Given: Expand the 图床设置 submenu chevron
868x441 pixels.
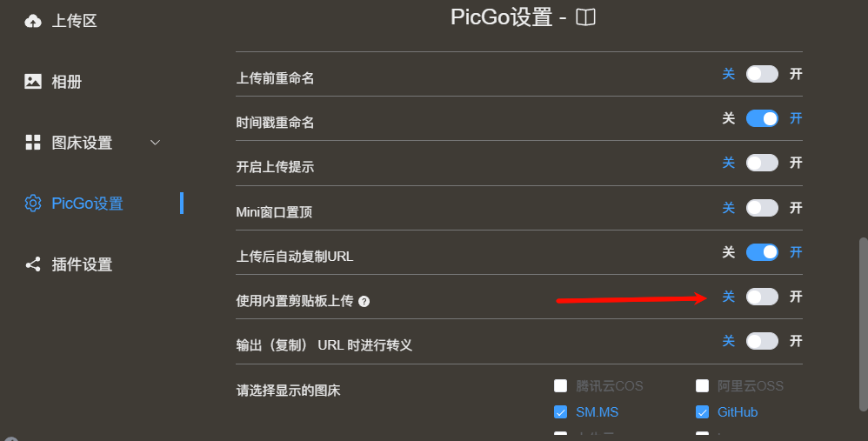Looking at the screenshot, I should [x=156, y=143].
